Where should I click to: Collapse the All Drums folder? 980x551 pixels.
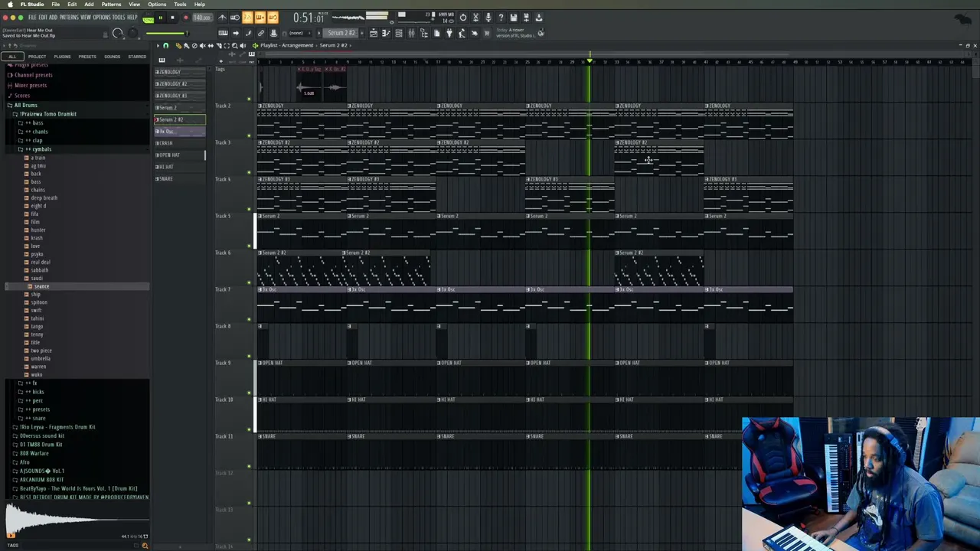click(25, 106)
